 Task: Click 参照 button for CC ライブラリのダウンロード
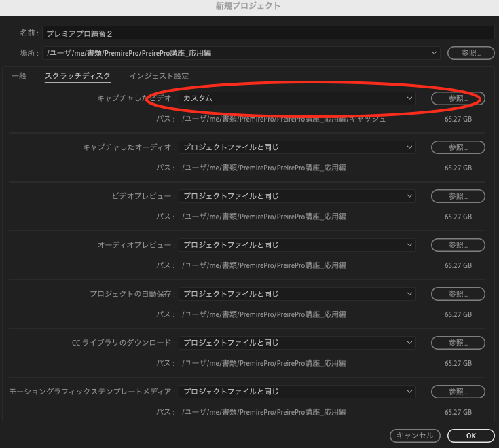point(458,343)
